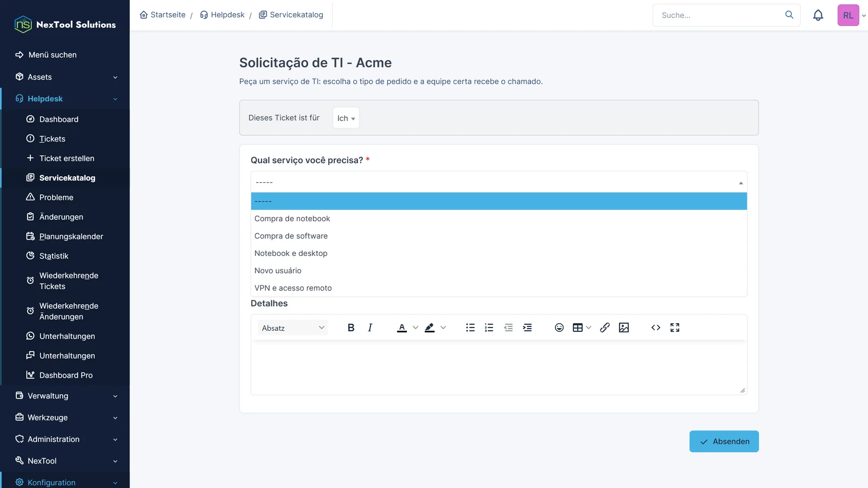Collapse the service selection combo box
Viewport: 868px width, 488px height.
[x=499, y=182]
